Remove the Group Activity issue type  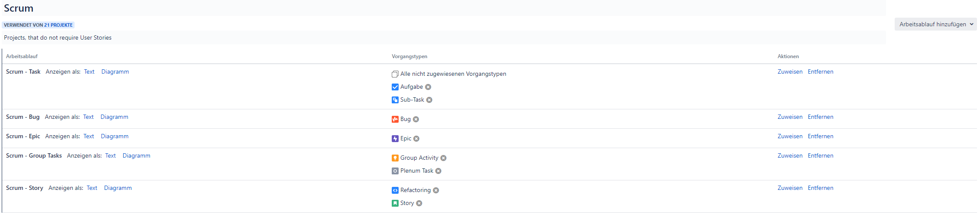443,158
